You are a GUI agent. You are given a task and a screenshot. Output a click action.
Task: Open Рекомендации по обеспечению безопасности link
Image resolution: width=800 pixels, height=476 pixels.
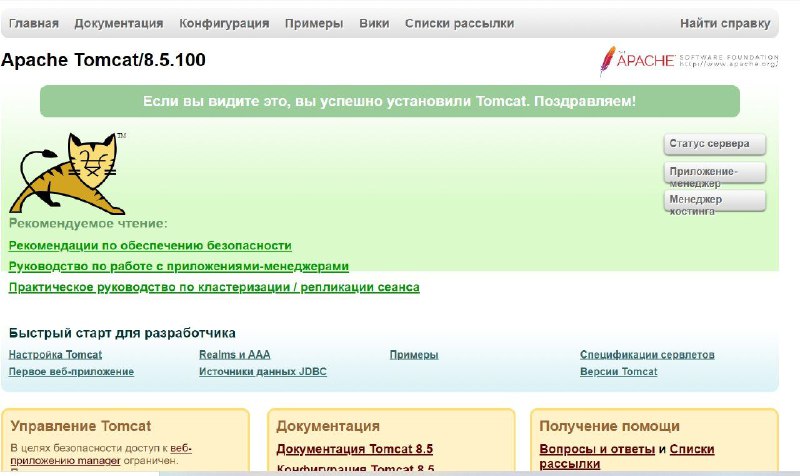coord(150,245)
